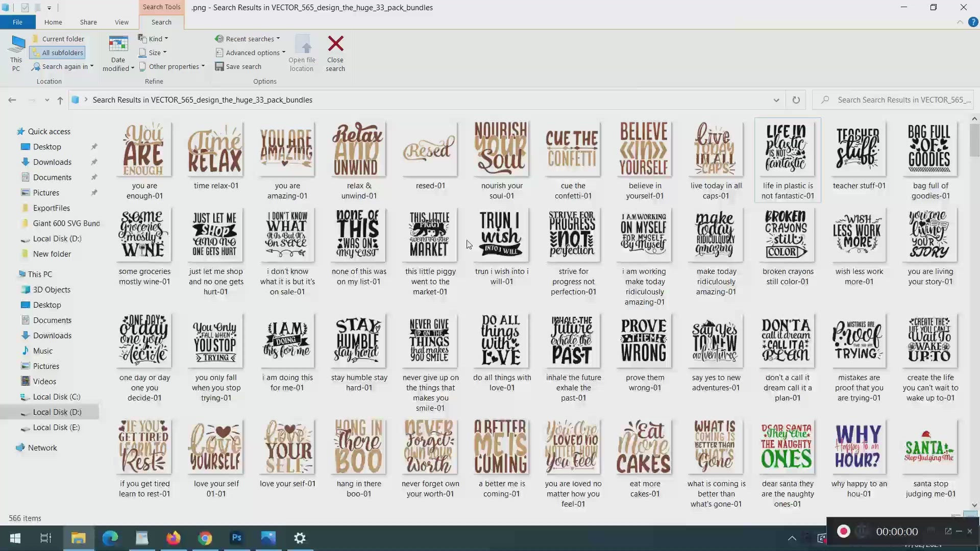Open Date modified filter dropdown
980x551 pixels.
click(x=118, y=54)
